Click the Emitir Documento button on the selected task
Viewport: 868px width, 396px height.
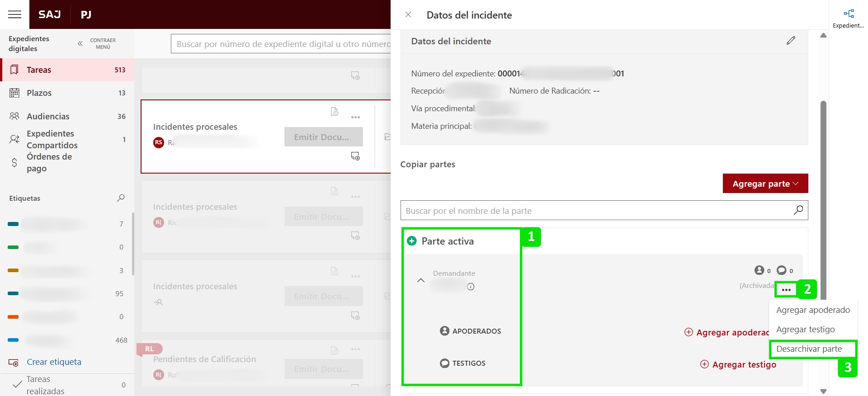pyautogui.click(x=323, y=137)
